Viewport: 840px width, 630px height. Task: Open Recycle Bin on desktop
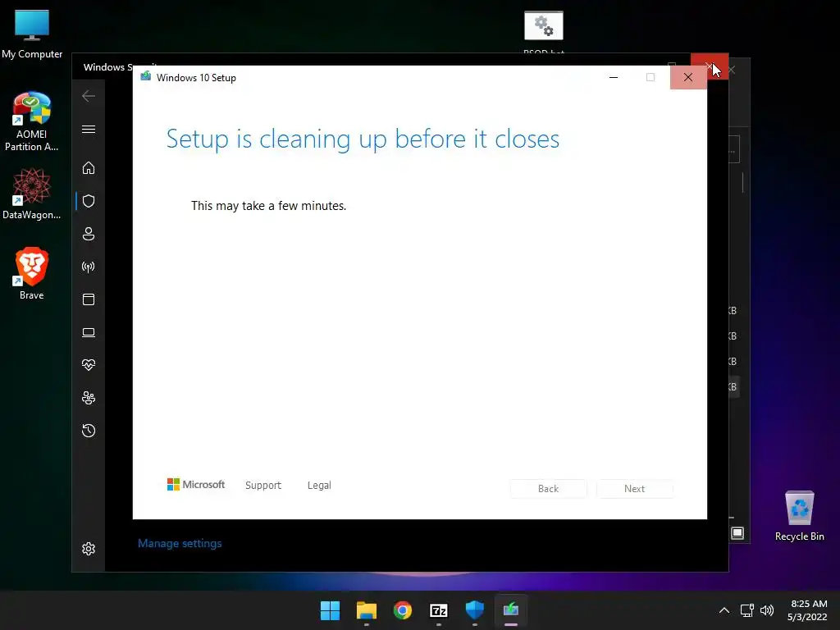[x=799, y=517]
